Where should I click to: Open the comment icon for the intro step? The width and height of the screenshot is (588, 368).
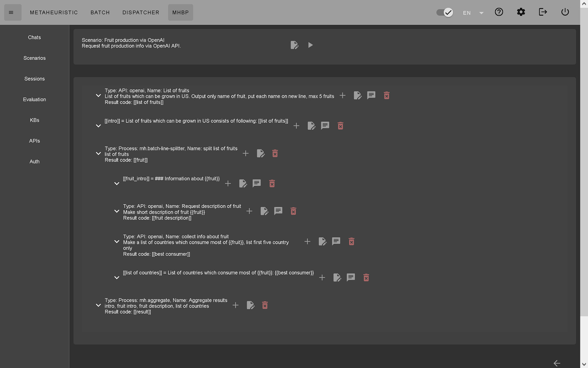[x=325, y=126]
